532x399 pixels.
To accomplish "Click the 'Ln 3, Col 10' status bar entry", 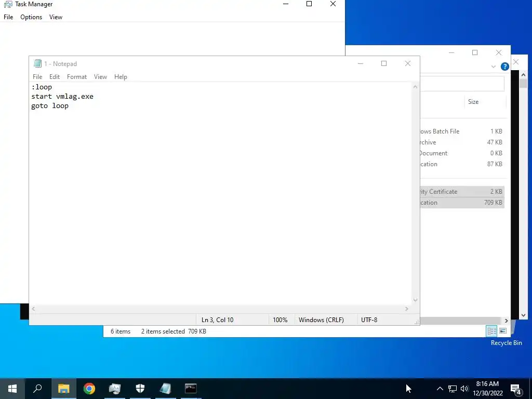I will 217,320.
